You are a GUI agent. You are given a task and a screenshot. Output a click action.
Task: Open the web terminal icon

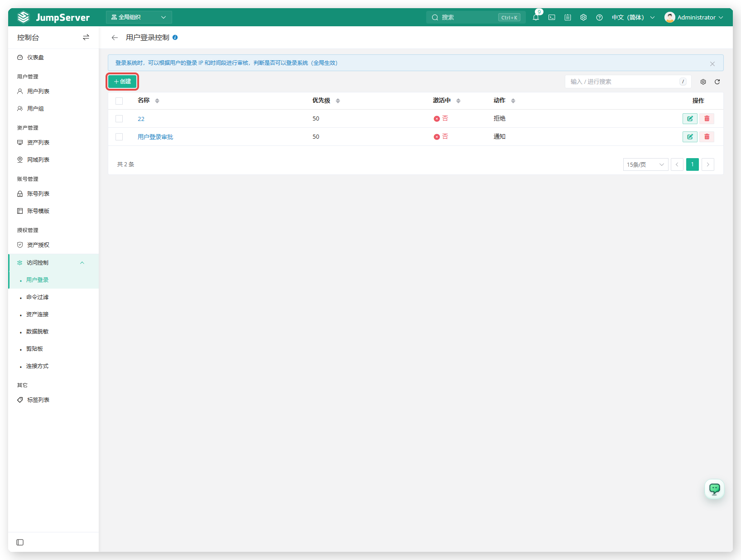pyautogui.click(x=552, y=17)
